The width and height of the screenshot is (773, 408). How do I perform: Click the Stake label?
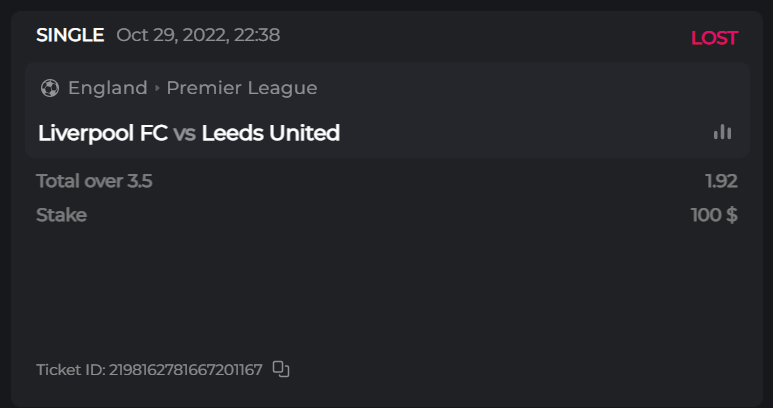click(x=61, y=215)
